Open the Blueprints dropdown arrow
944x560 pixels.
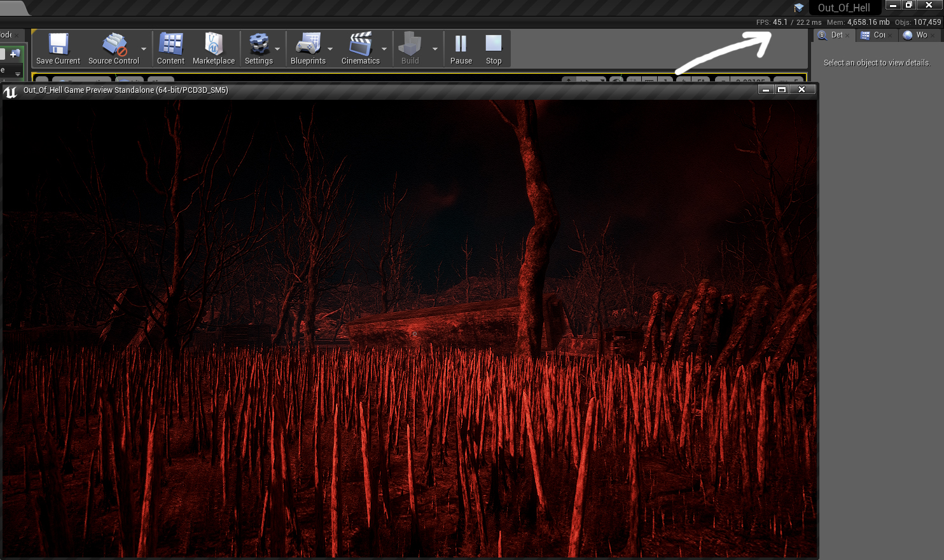[x=330, y=49]
